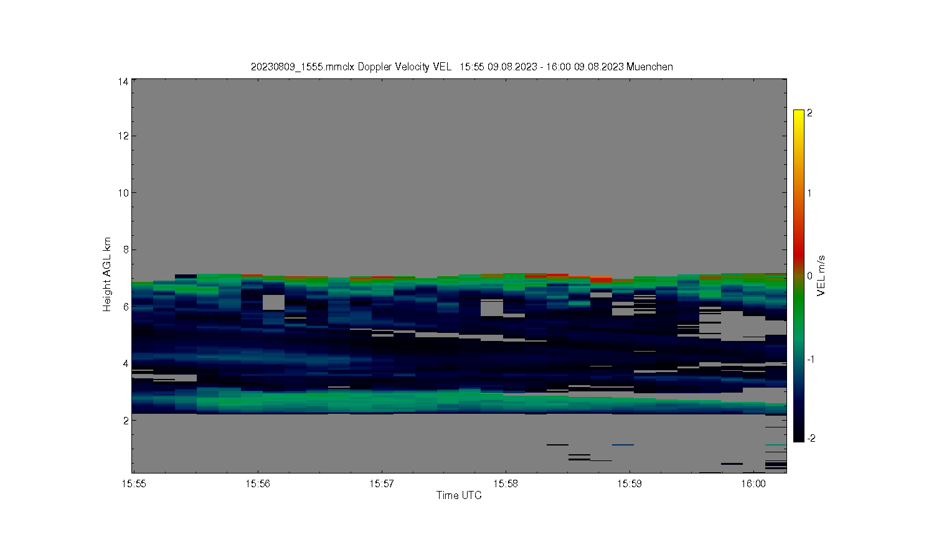Click the height tick label 12
Screen dimensions: 934x560
(x=123, y=136)
